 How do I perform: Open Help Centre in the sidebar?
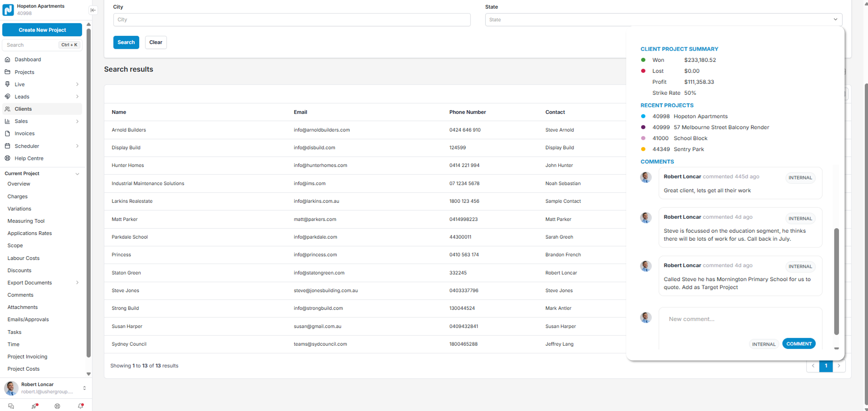(x=29, y=158)
